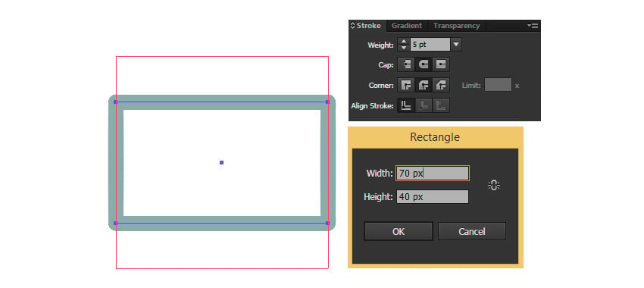Screen dimensions: 644x288
Task: Click the top-left anchor point of rectangle
Action: tap(115, 102)
